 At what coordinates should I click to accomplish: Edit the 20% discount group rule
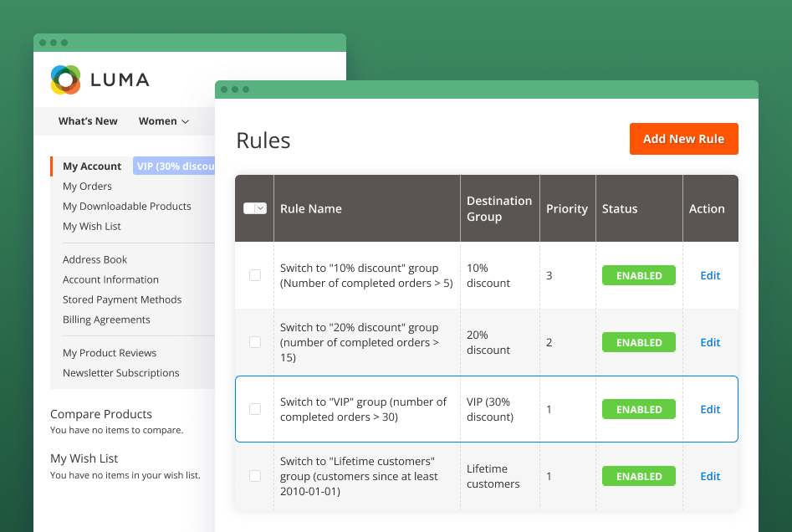coord(709,342)
